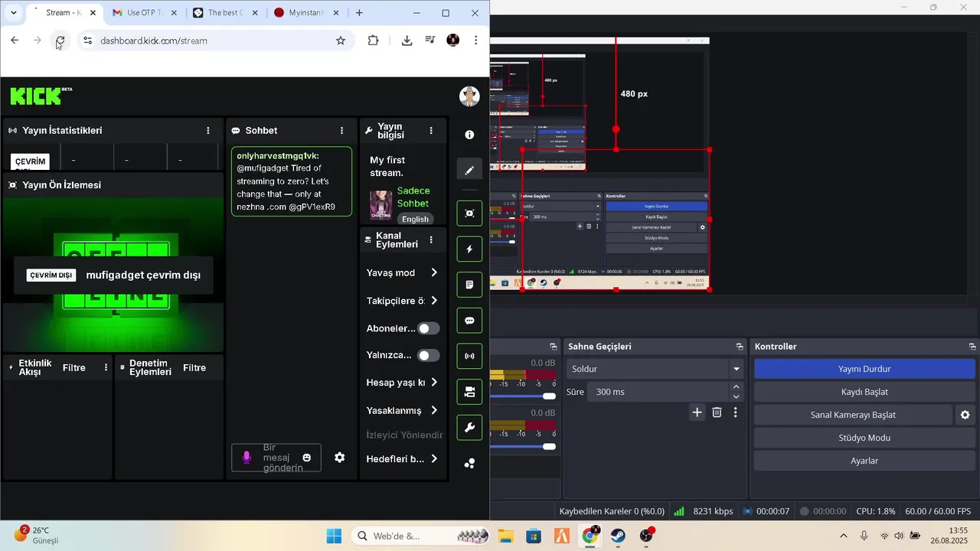Add a scene transition with the plus icon

(x=697, y=412)
